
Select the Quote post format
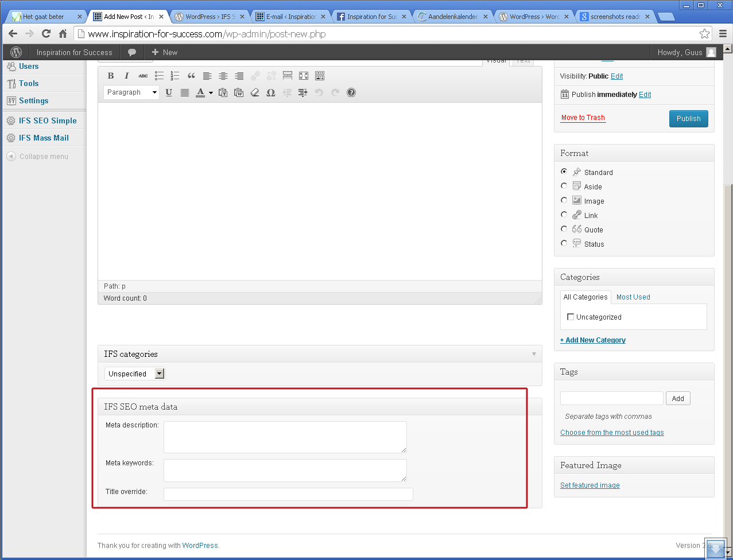pyautogui.click(x=564, y=229)
